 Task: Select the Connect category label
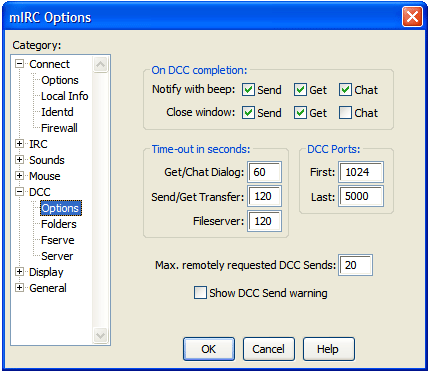[50, 64]
